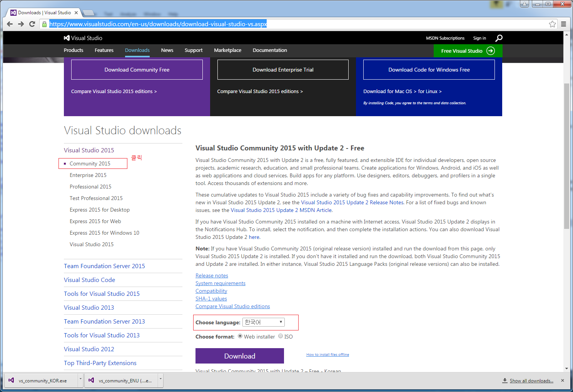573x392 pixels.
Task: Click the purple Download button
Action: 240,356
